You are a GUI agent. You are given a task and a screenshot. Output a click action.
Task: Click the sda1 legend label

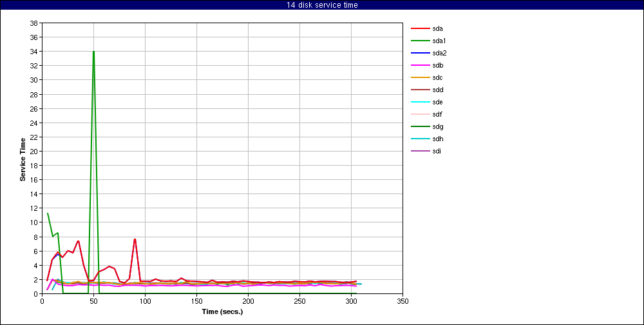click(x=439, y=41)
